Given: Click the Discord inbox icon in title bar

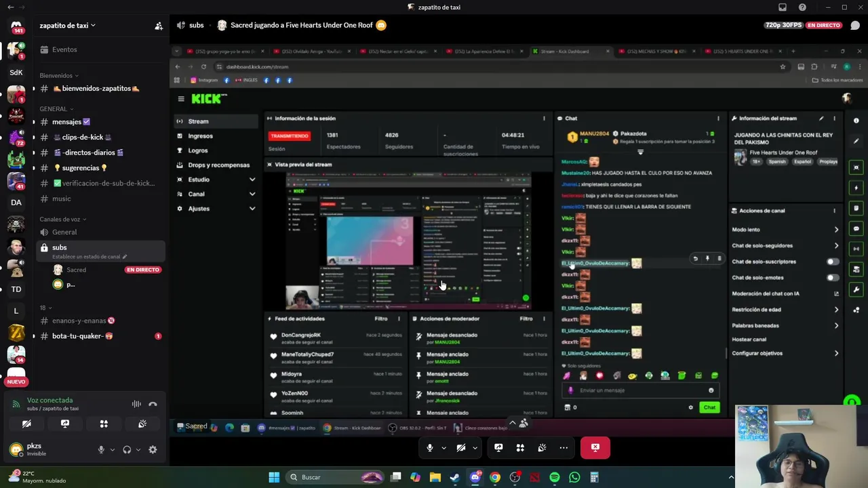Looking at the screenshot, I should pyautogui.click(x=783, y=7).
